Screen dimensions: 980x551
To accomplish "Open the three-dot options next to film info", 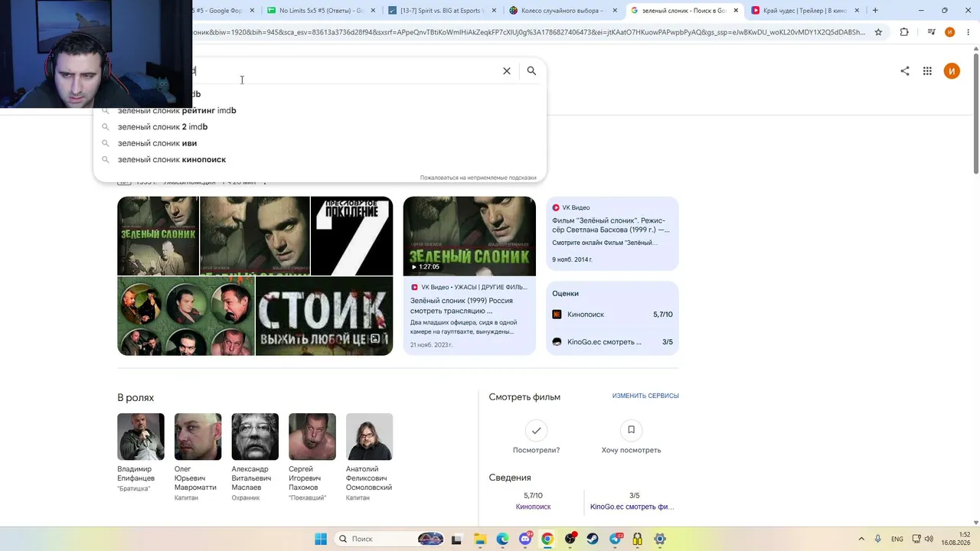I will pyautogui.click(x=265, y=182).
